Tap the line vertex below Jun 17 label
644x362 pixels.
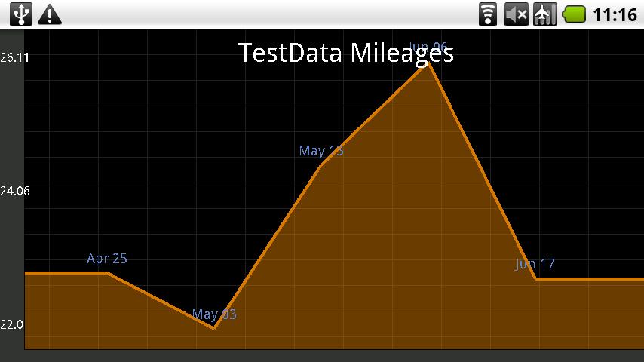(535, 279)
